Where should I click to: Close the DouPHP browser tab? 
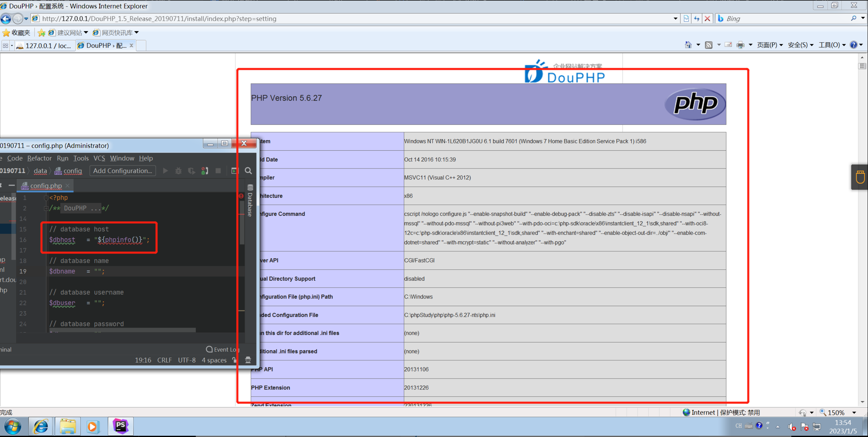tap(132, 45)
